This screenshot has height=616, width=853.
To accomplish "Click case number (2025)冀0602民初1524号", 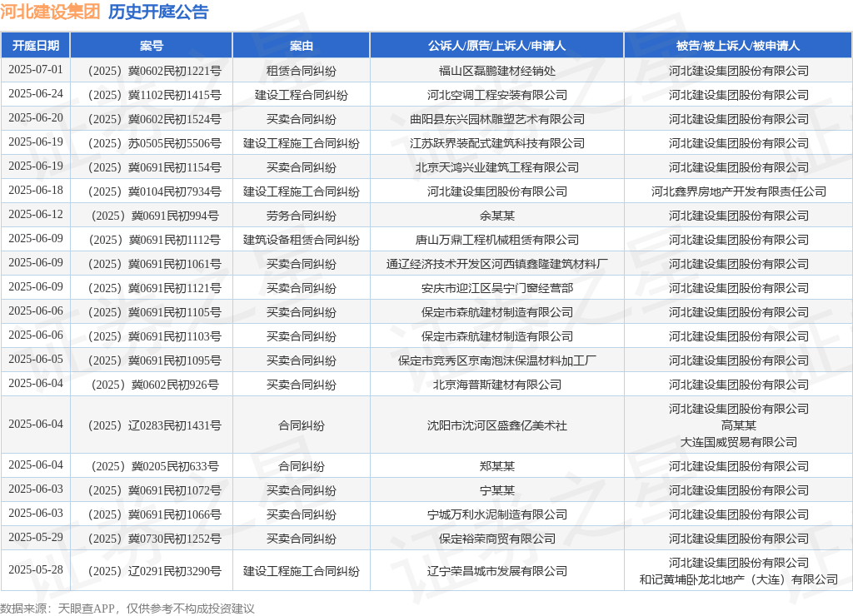I will [154, 119].
